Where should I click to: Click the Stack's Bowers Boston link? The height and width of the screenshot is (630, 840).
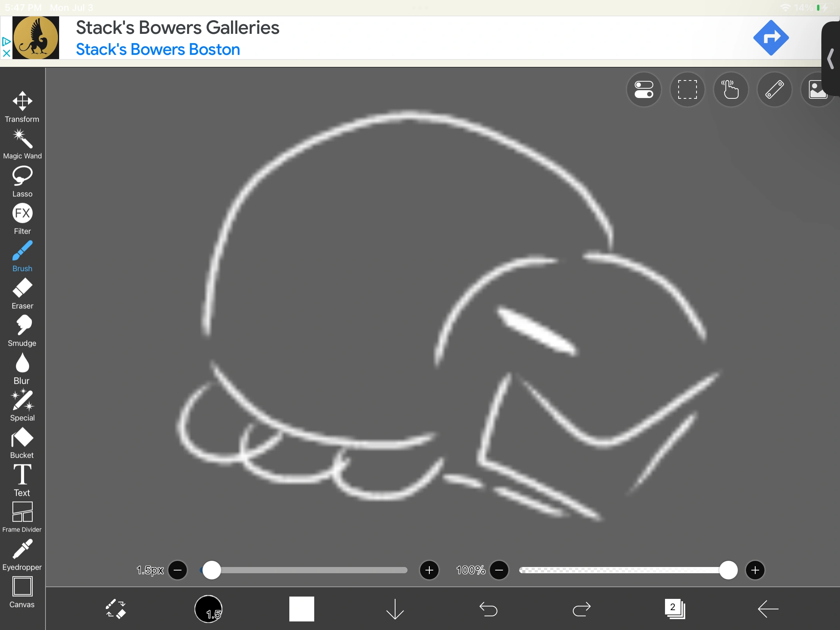click(157, 49)
